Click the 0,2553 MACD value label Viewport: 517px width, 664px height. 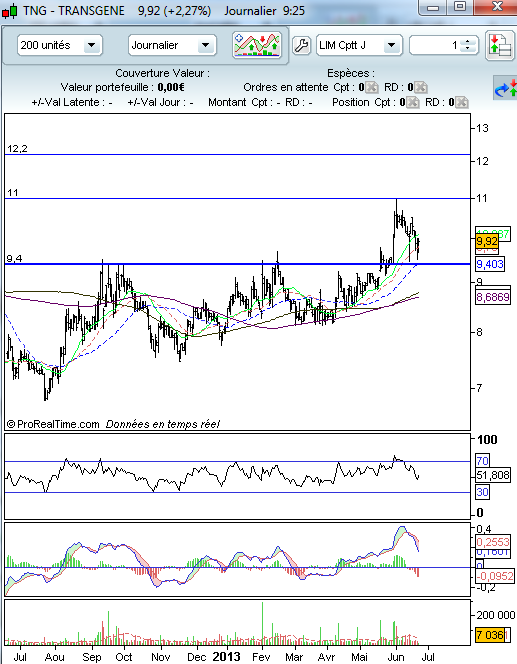492,542
